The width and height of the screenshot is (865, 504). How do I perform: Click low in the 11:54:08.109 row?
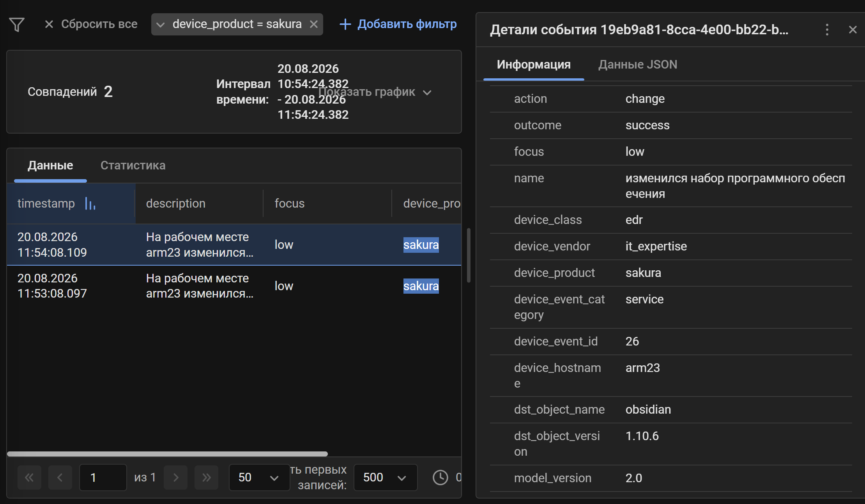coord(284,245)
